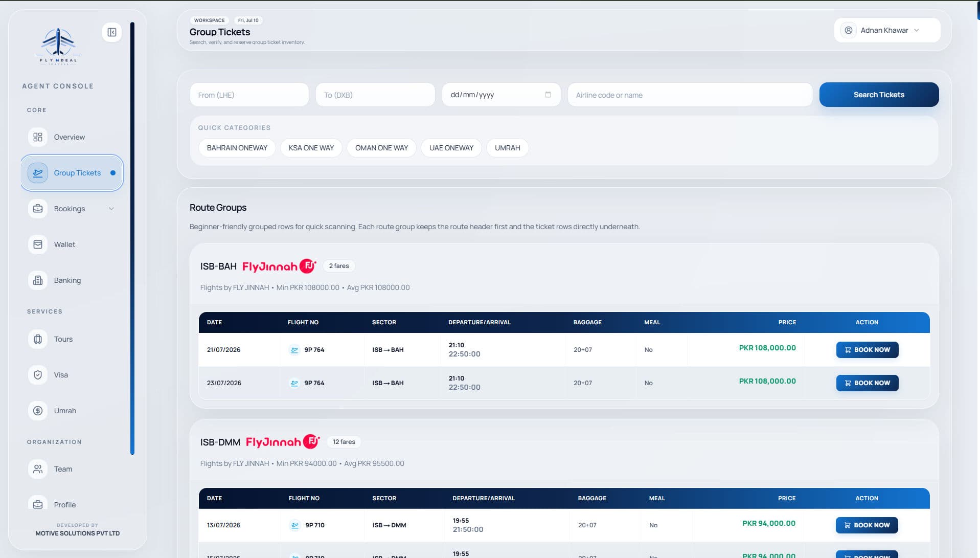Click the Team people icon
The width and height of the screenshot is (980, 558).
click(38, 469)
